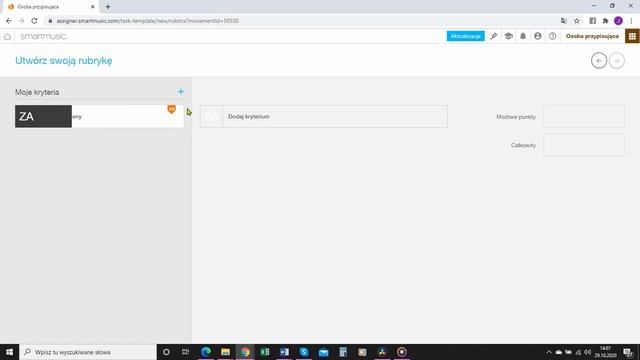Open a new browser tab with plus
Image resolution: width=640 pixels, height=360 pixels.
pyautogui.click(x=108, y=7)
